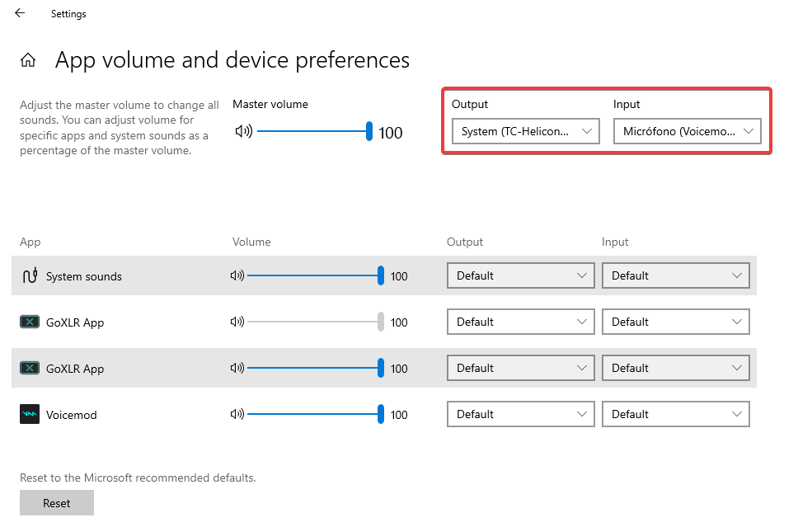This screenshot has width=812, height=527.
Task: Open the second GoXLR App Input dropdown
Action: [675, 368]
